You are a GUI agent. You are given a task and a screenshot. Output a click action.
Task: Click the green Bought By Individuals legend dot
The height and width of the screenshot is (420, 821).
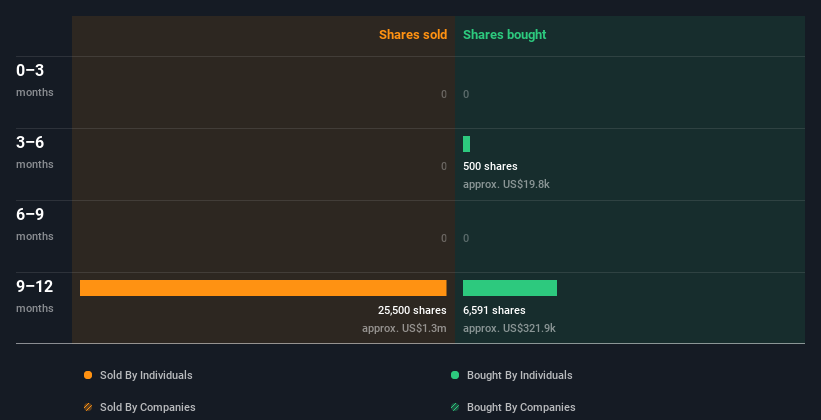[x=455, y=375]
